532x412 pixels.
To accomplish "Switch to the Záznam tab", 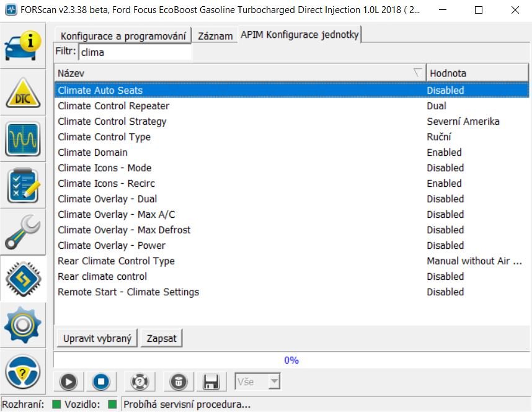I will 215,36.
